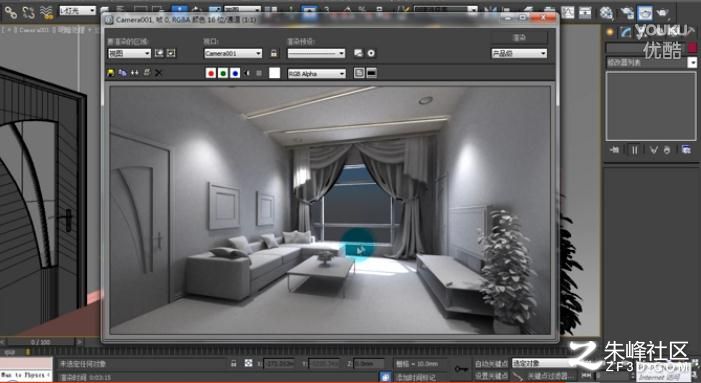701x383 pixels.
Task: Click the Render button in frame window
Action: 519,38
